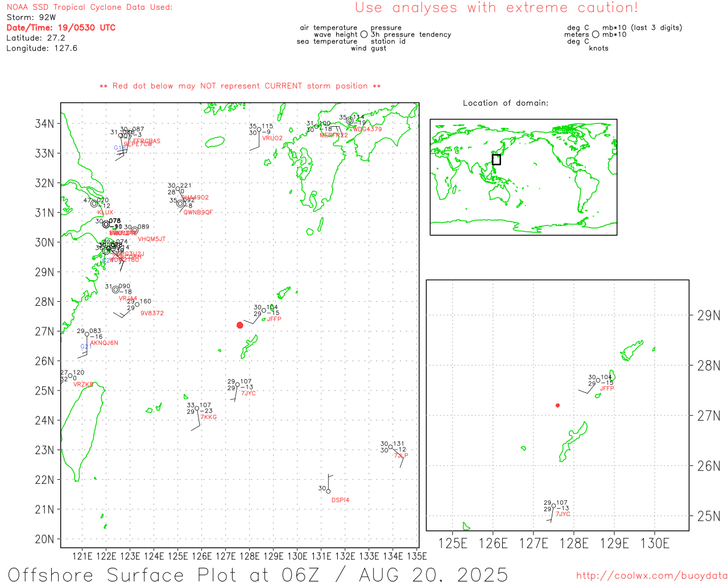The height and width of the screenshot is (582, 728).
Task: Click the 'Use analyses with extreme caution!' warning
Action: 497,7
